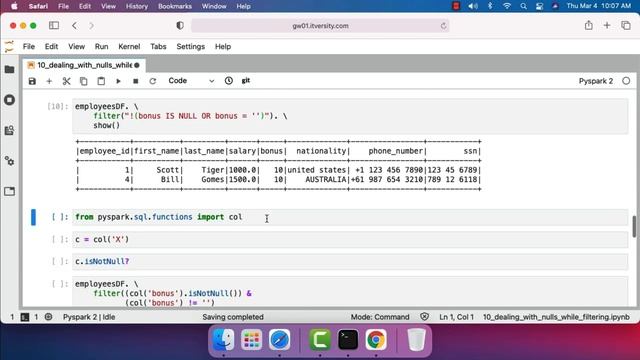Click the terminal count icon in the status bar

coord(25,317)
